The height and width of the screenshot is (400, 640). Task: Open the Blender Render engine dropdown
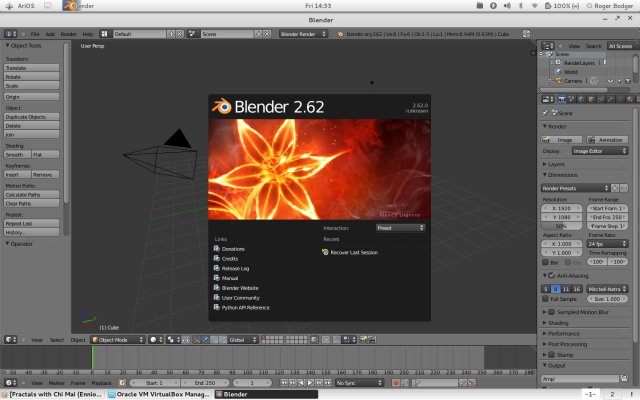coord(303,34)
